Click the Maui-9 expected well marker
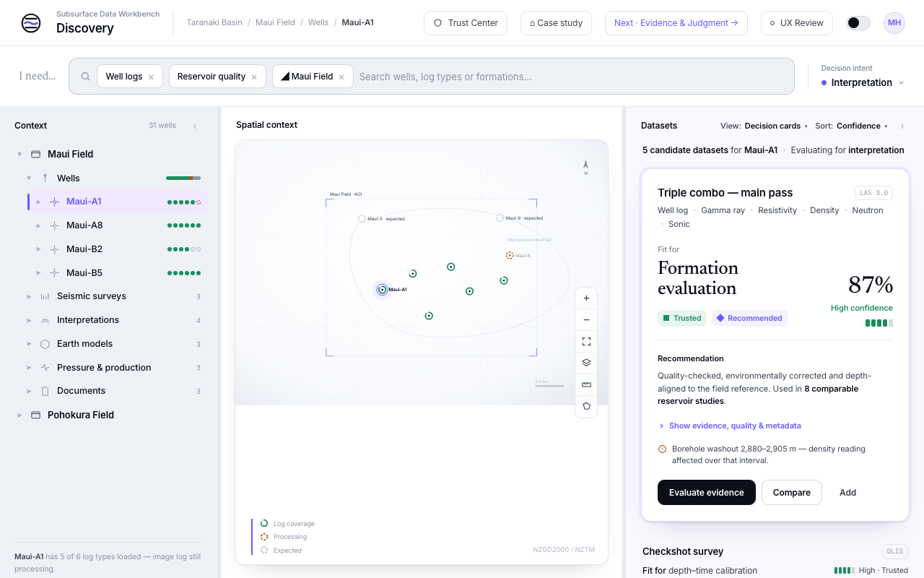Viewport: 924px width, 578px height. [x=500, y=217]
